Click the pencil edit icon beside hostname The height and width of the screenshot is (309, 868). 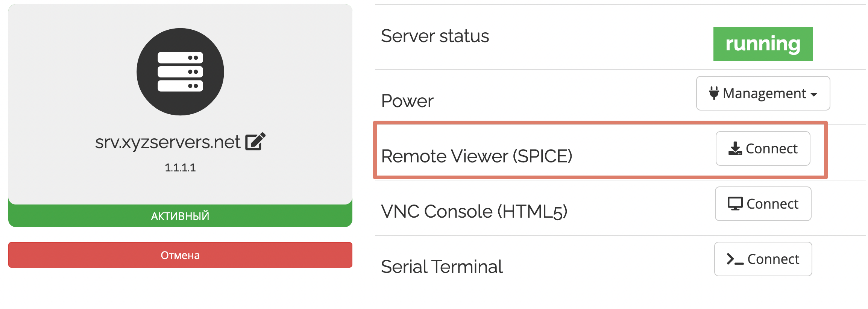(x=255, y=142)
